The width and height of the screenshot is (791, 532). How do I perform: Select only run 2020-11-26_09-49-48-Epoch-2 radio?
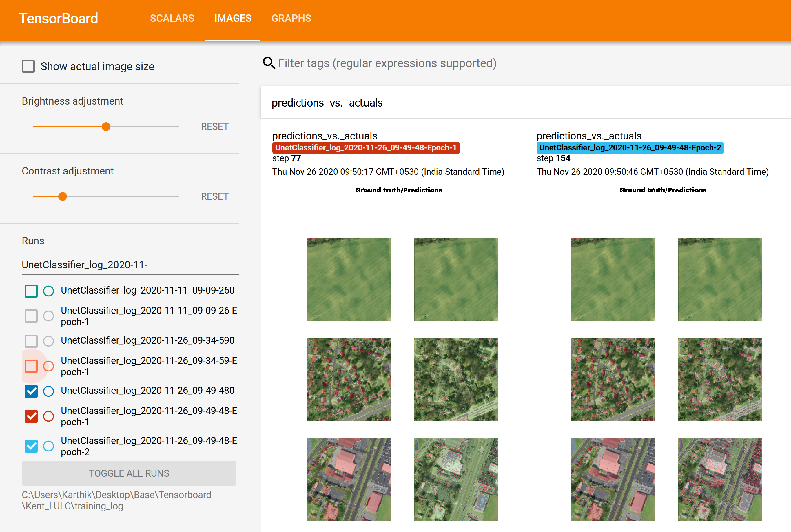48,446
